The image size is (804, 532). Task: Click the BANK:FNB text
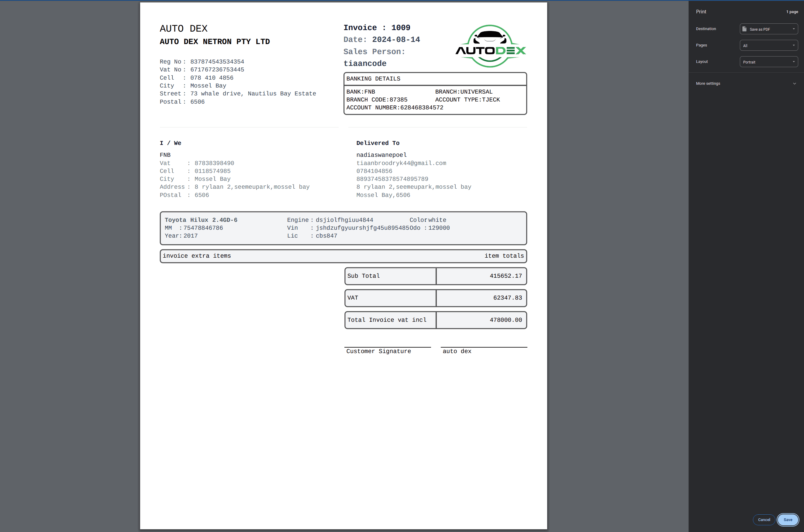pyautogui.click(x=361, y=92)
